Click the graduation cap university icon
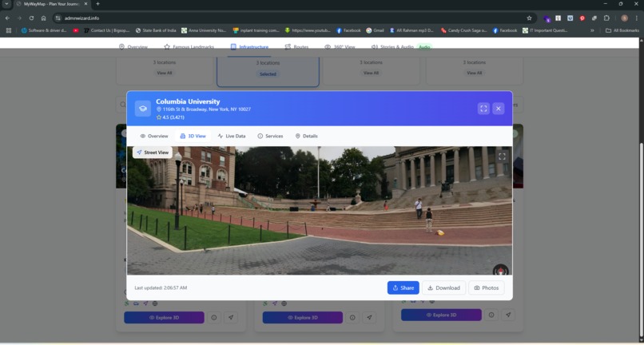 click(x=143, y=109)
